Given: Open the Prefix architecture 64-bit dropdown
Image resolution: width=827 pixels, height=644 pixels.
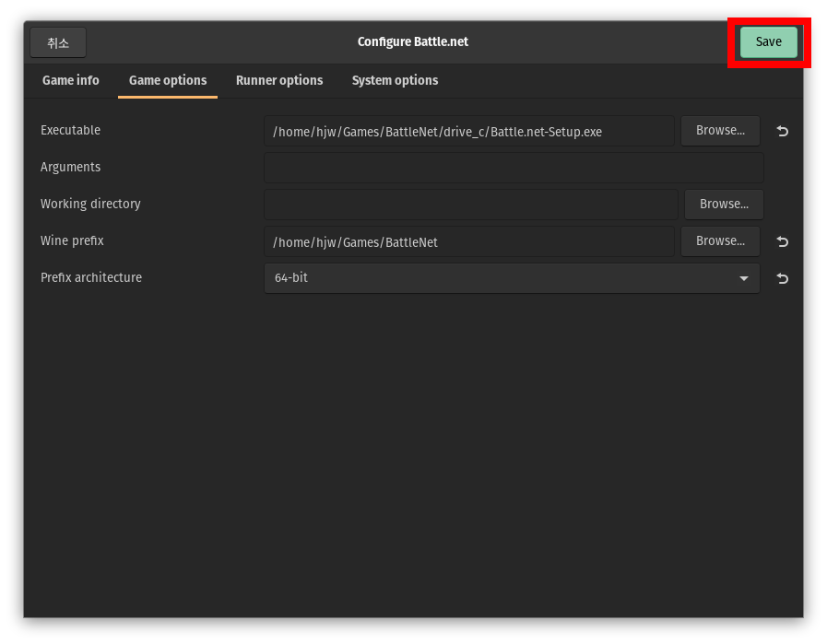Looking at the screenshot, I should point(512,278).
